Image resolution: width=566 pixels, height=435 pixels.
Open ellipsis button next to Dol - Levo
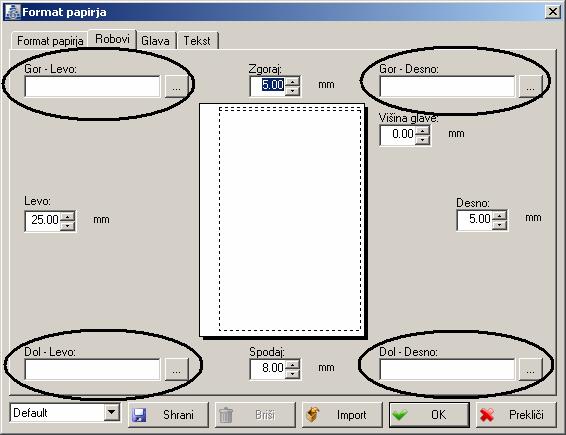[x=176, y=369]
